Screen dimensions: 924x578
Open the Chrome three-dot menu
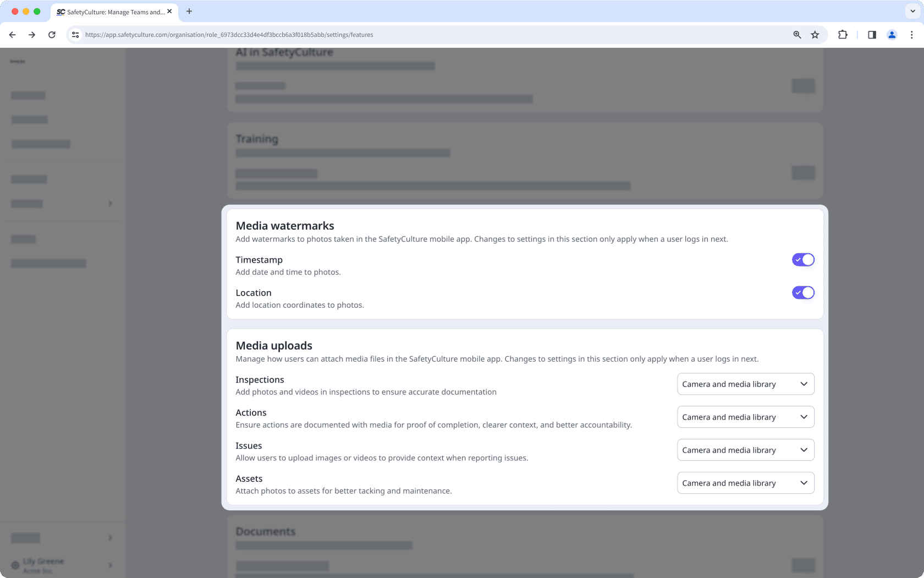tap(911, 34)
